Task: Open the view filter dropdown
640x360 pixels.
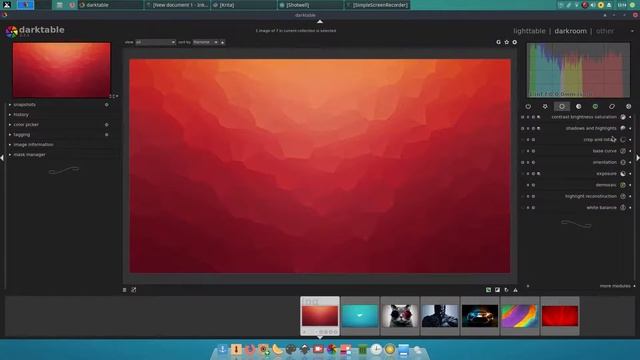Action: tap(155, 42)
